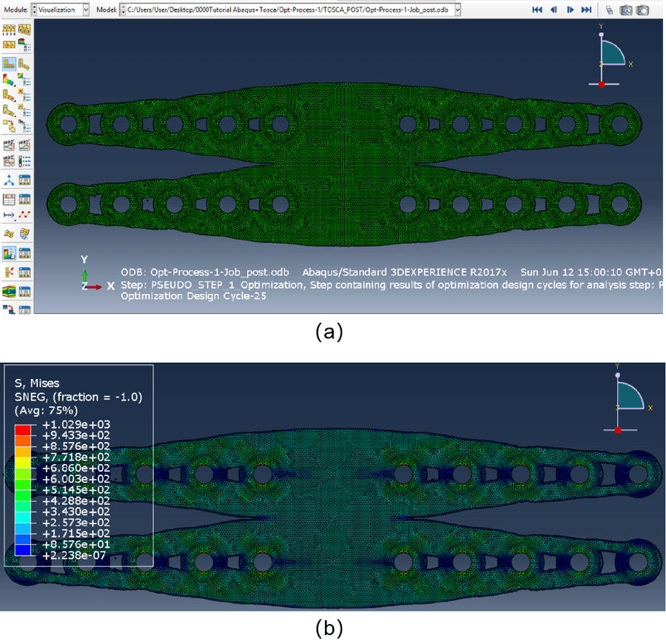Select the Plot Undeformed Shape tool
The image size is (666, 644).
click(9, 63)
